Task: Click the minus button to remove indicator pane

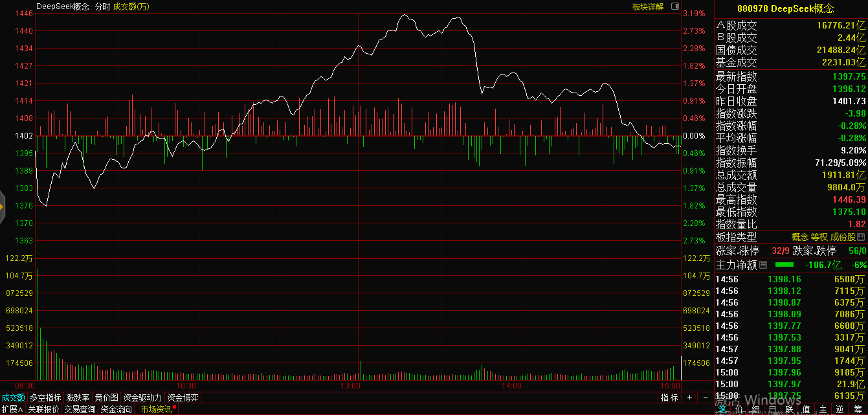Action: pos(705,398)
